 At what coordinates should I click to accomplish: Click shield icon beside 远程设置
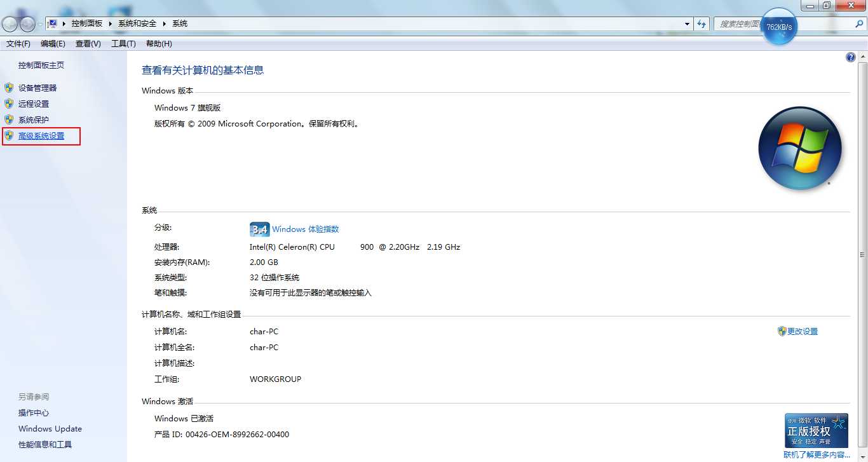tap(9, 104)
